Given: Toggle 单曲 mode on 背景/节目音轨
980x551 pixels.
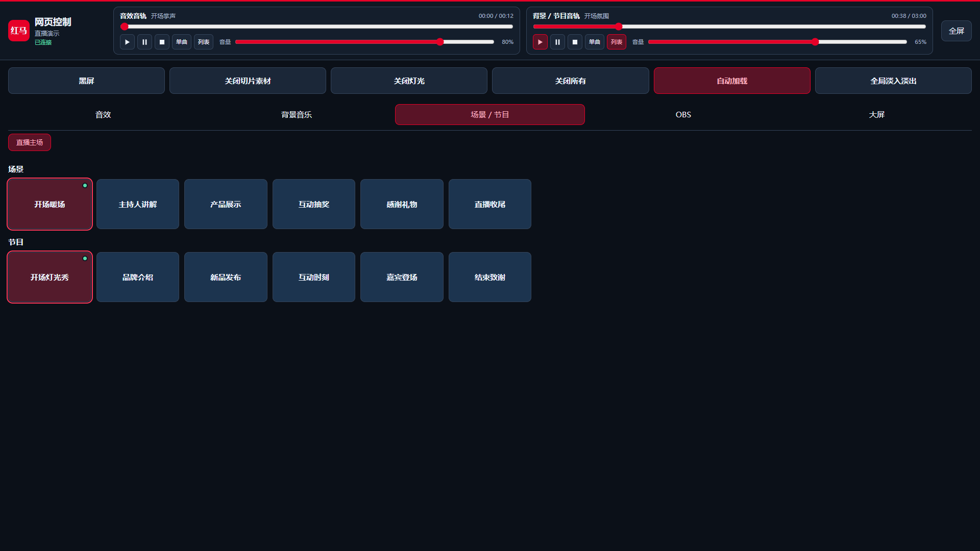Looking at the screenshot, I should click(595, 42).
